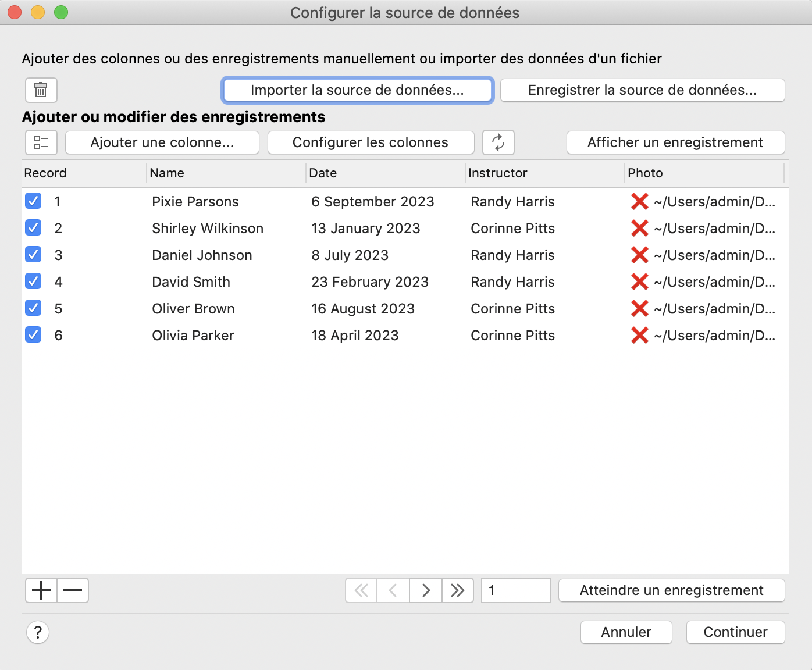Click the date 6 September 2023
The width and height of the screenshot is (812, 670).
pyautogui.click(x=373, y=202)
